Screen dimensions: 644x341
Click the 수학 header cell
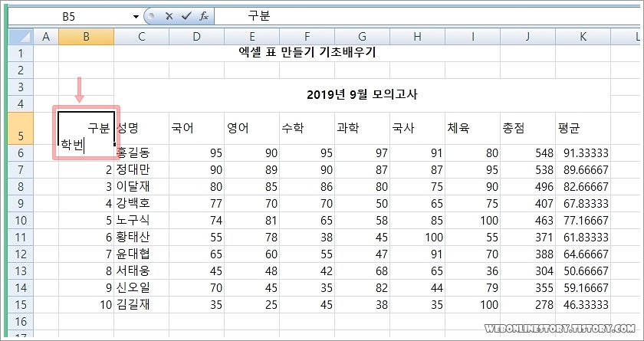coord(307,129)
